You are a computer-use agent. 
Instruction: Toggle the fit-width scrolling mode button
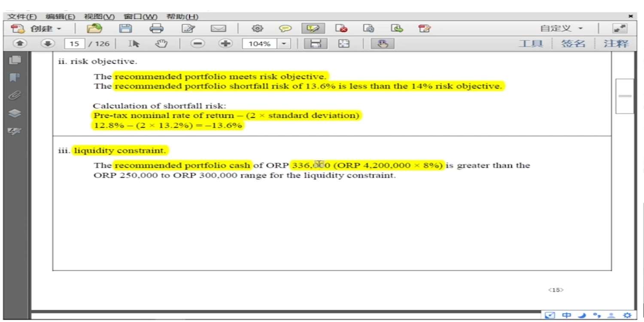click(316, 44)
